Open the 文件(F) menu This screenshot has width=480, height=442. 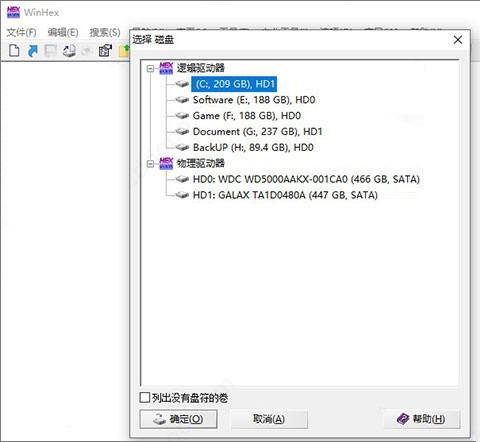click(x=22, y=32)
